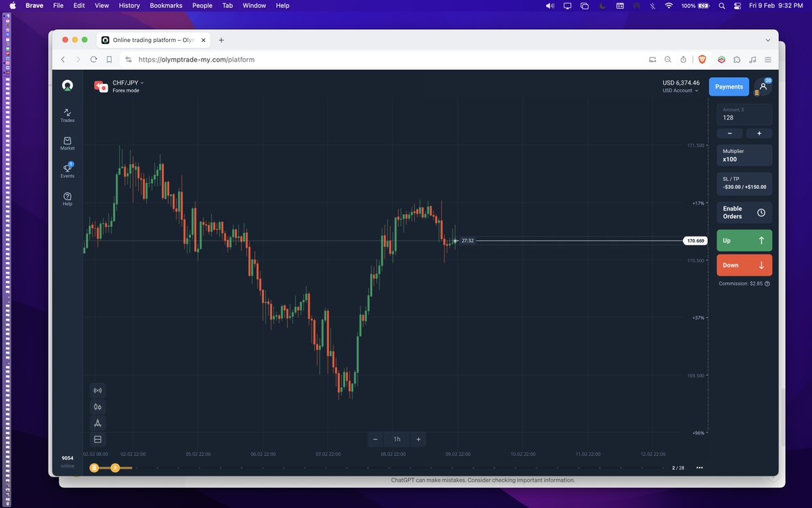
Task: Go back to previous page
Action: (x=63, y=60)
